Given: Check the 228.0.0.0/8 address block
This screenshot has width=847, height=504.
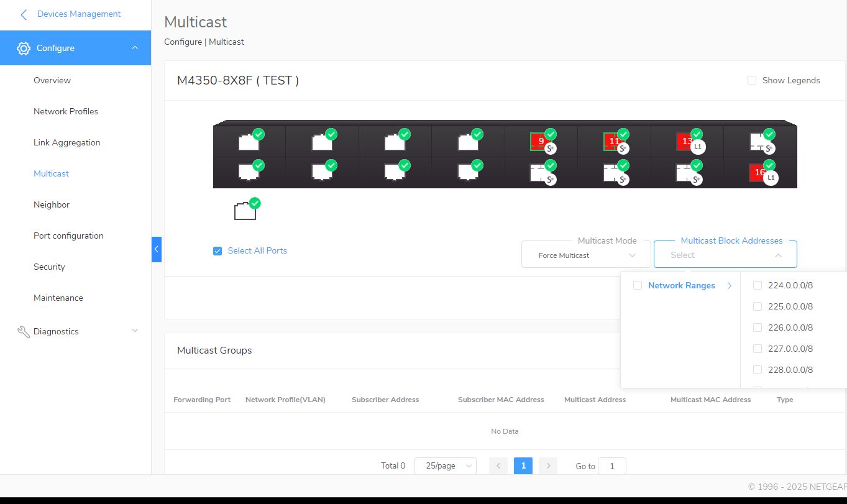Looking at the screenshot, I should pyautogui.click(x=758, y=370).
